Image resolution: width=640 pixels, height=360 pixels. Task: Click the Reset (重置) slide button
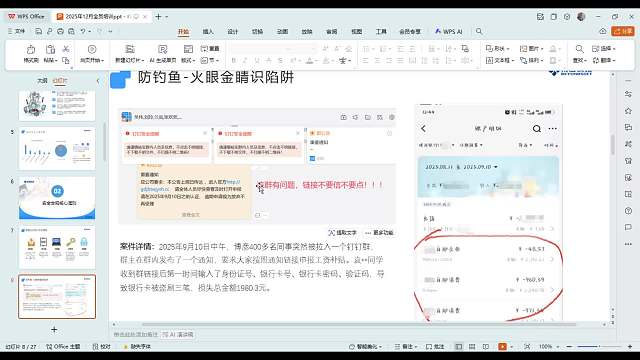click(210, 49)
